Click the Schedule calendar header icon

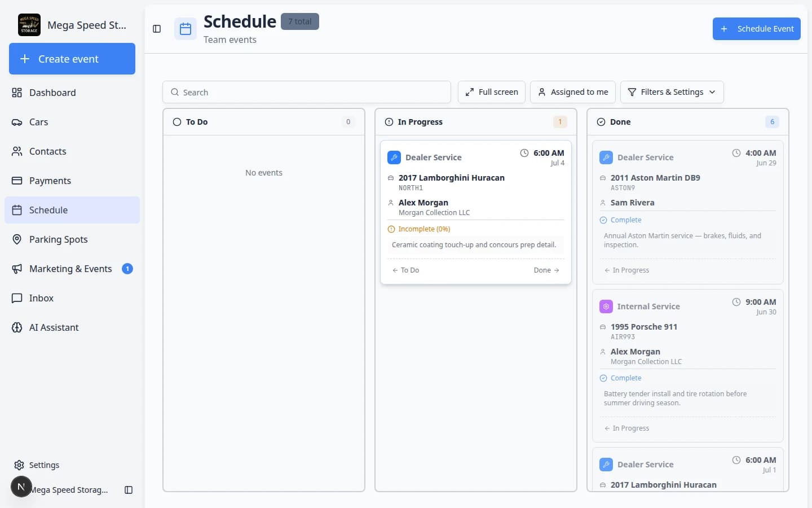[186, 29]
